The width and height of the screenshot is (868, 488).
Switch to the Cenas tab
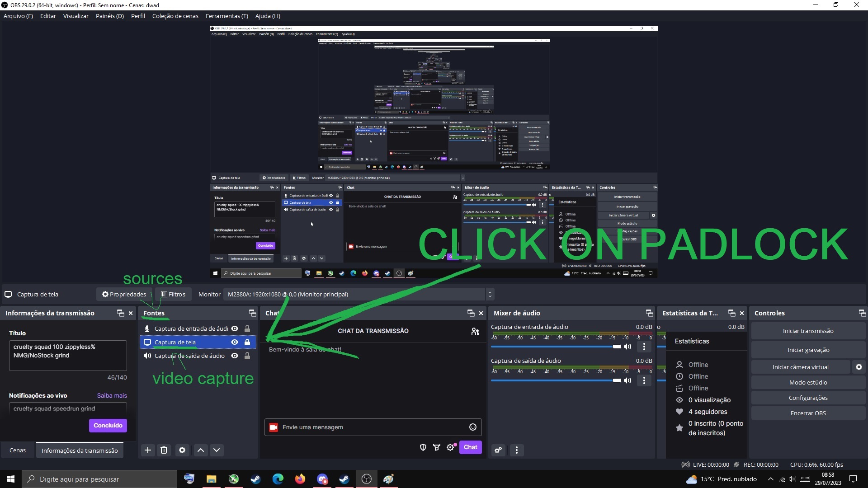tap(18, 450)
